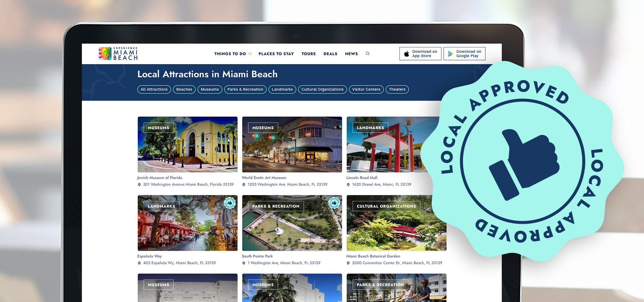Click Museums tag on World Erotic Art card
644x302 pixels.
tap(263, 128)
